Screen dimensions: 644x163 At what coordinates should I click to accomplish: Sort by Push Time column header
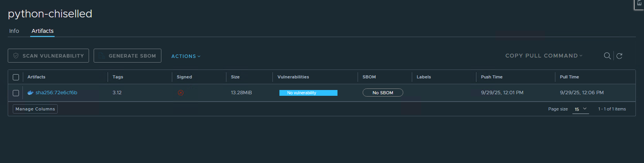click(492, 77)
